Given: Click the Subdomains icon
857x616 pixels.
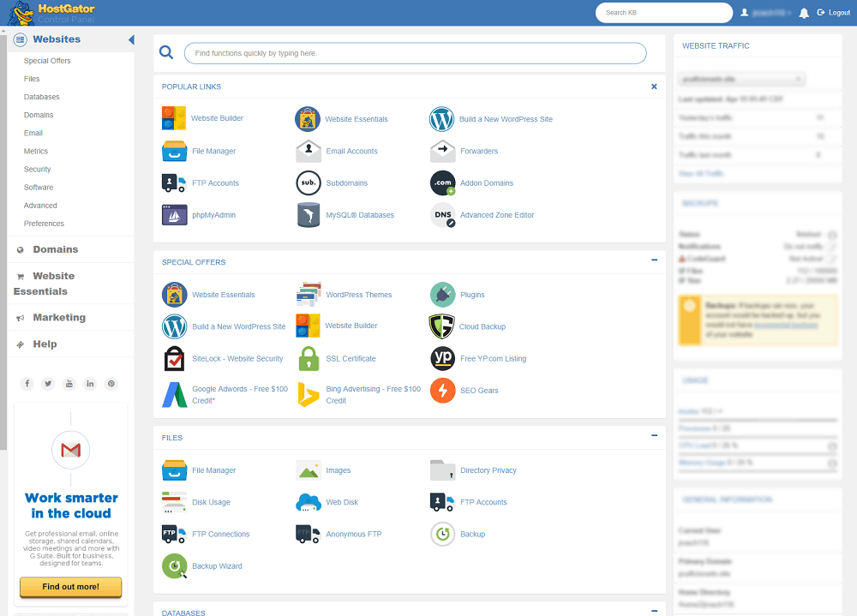Looking at the screenshot, I should (309, 183).
